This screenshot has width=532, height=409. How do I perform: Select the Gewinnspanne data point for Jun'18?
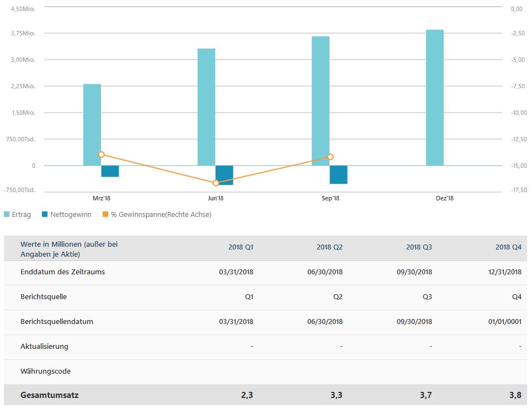[216, 183]
